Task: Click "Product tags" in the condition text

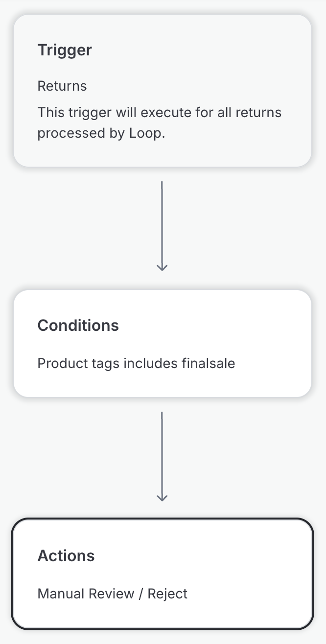Action: (79, 364)
